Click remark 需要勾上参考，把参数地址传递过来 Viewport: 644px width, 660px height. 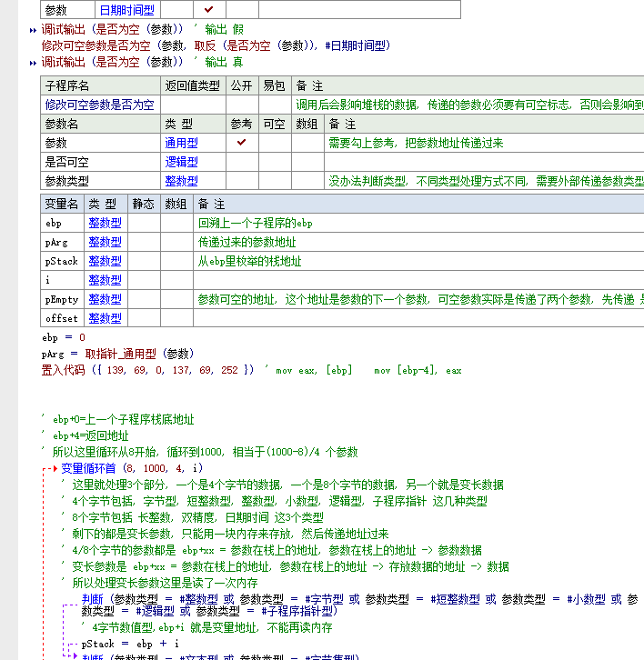416,143
